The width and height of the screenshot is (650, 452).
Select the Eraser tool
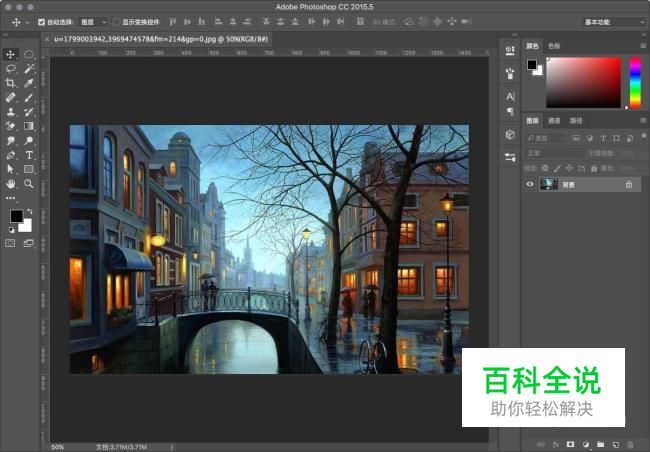10,126
